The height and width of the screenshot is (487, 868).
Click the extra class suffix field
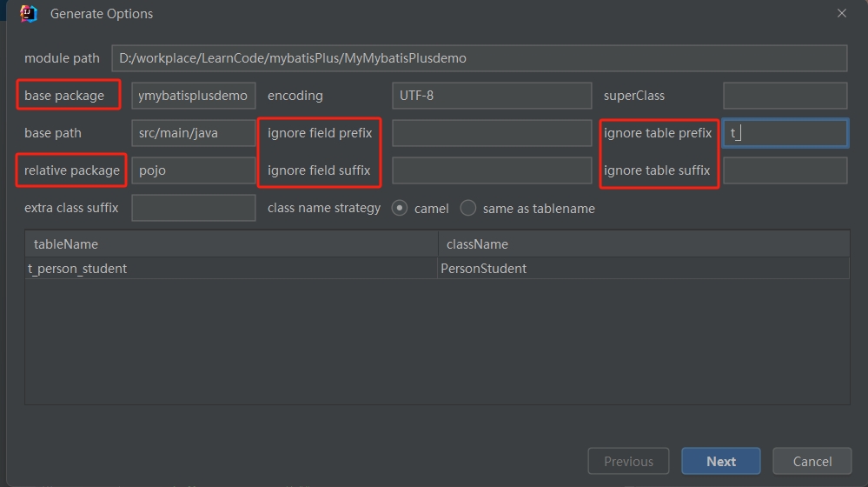(x=194, y=208)
